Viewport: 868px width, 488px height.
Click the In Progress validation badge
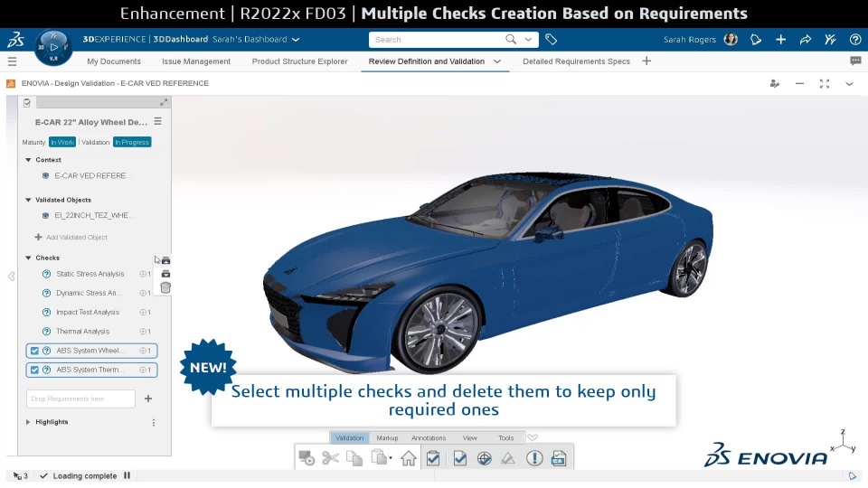point(132,142)
